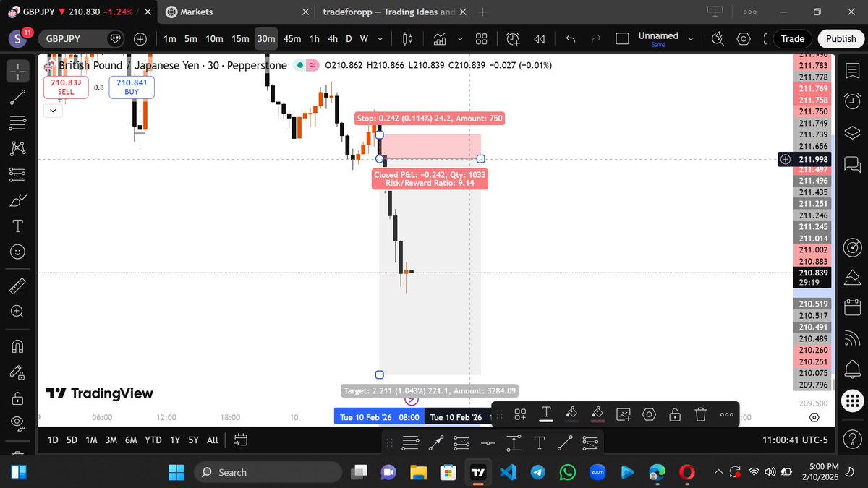Toggle lock all drawings in left sidebar

click(19, 398)
